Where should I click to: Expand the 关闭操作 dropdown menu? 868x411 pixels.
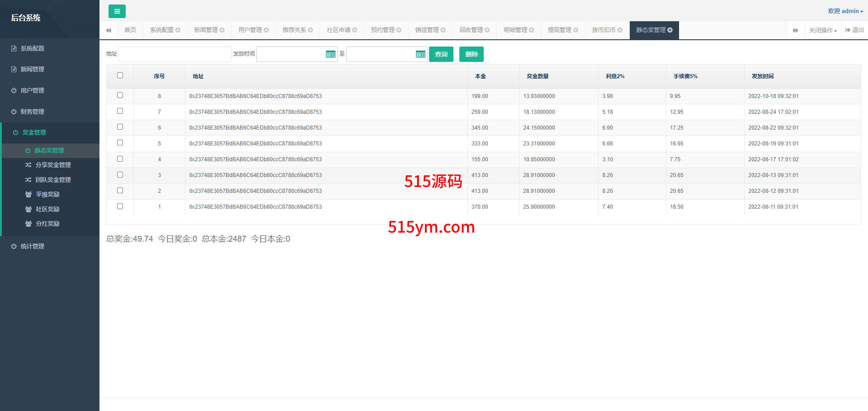pyautogui.click(x=823, y=30)
